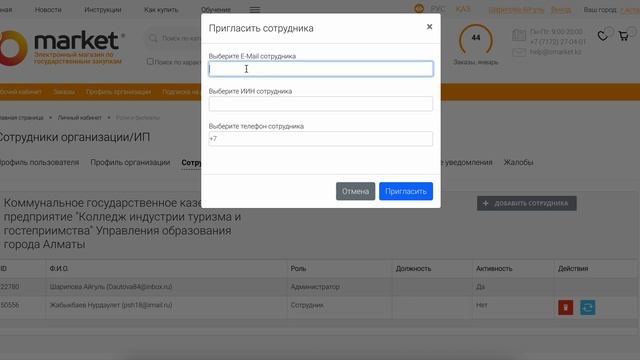Open Профиль организации in orange navigation bar
Viewport: 640px width, 360px height.
tap(118, 92)
